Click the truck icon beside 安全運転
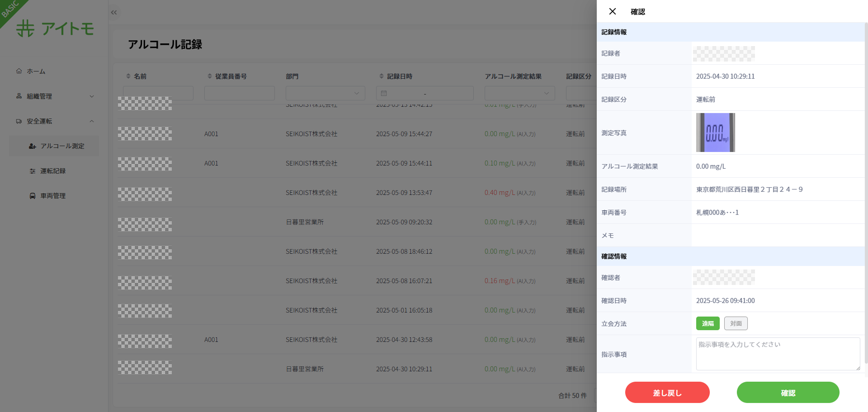The height and width of the screenshot is (412, 868). [x=19, y=121]
